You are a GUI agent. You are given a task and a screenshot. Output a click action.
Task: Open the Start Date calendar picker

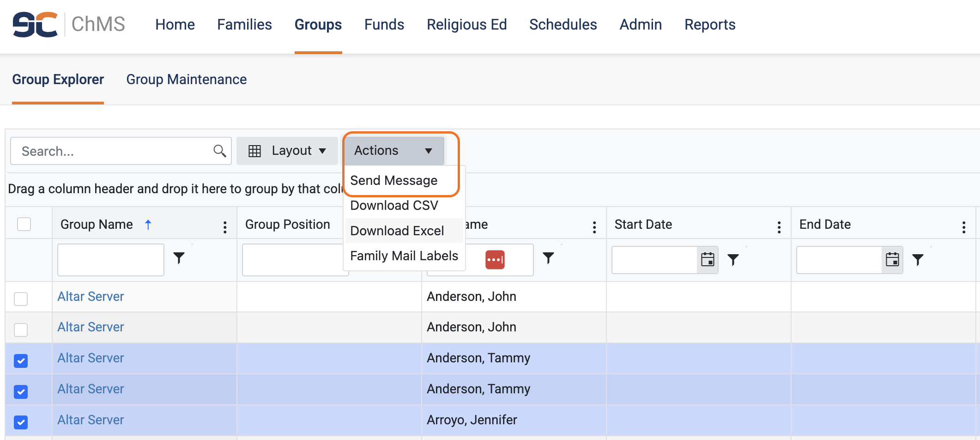(707, 260)
